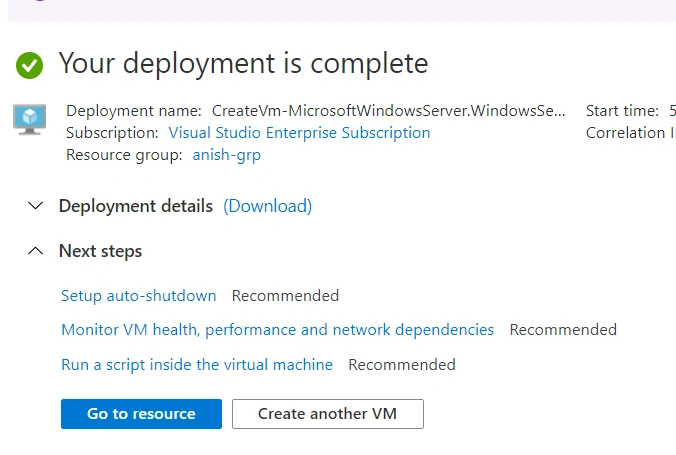Click the Deployment details heading text
Viewport: 676px width, 455px height.
tap(136, 206)
